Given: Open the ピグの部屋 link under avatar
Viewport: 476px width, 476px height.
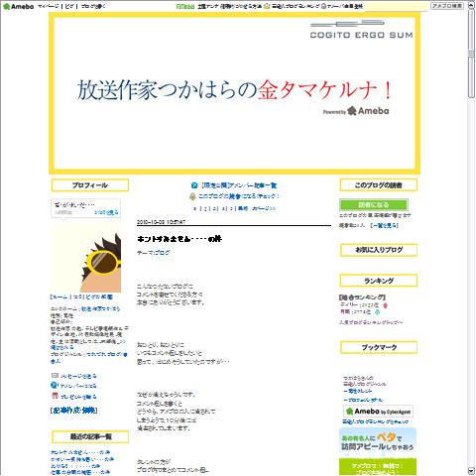Looking at the screenshot, I should click(99, 297).
